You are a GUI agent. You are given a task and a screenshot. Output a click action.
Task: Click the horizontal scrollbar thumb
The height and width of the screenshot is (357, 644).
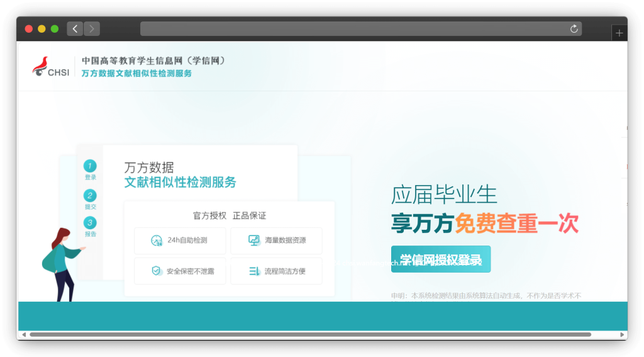[309, 334]
